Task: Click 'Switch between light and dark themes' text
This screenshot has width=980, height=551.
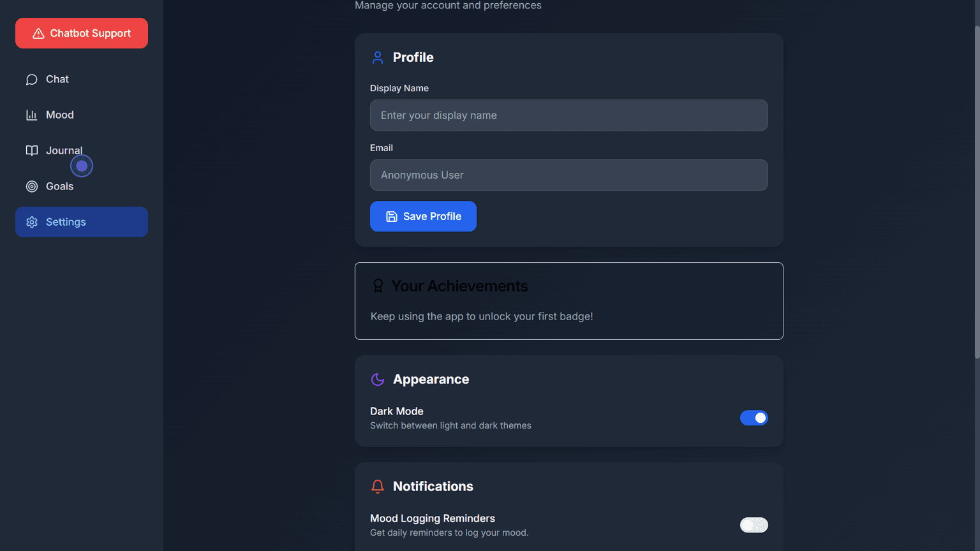Action: (450, 425)
